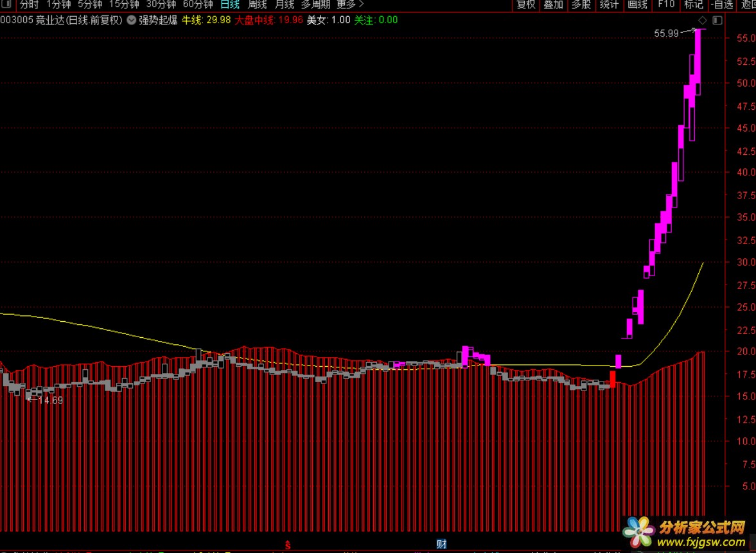Click the 14.69 low price label
The height and width of the screenshot is (553, 756).
[x=50, y=400]
